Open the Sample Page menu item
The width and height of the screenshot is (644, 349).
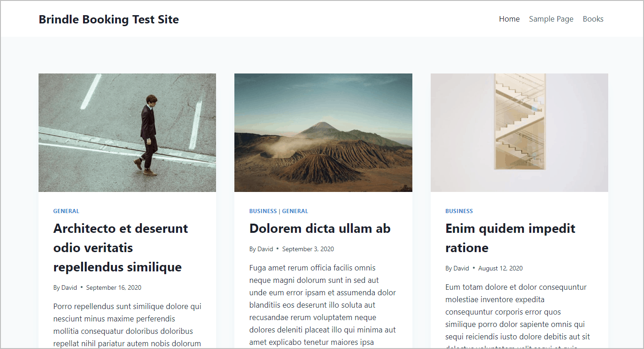click(551, 19)
